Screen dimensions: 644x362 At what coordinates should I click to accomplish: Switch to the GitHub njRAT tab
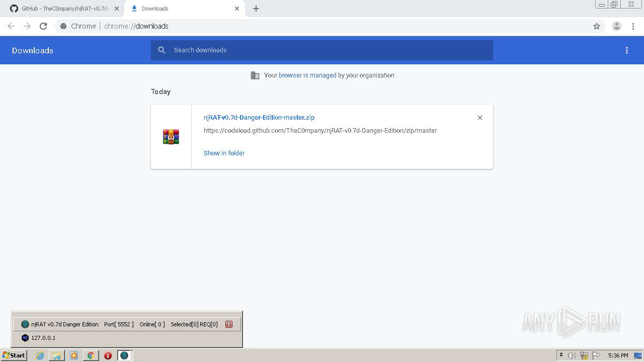(62, 9)
